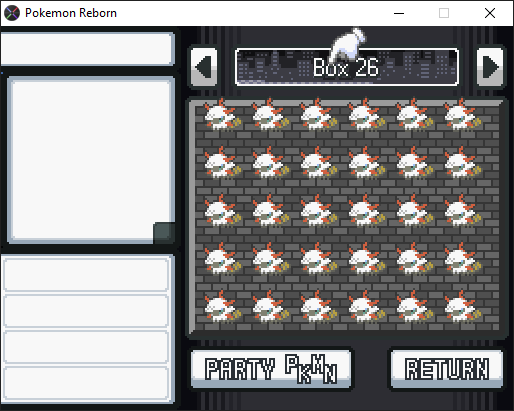This screenshot has height=411, width=514.
Task: Select the last Pokemon in bottom row
Action: pos(463,307)
